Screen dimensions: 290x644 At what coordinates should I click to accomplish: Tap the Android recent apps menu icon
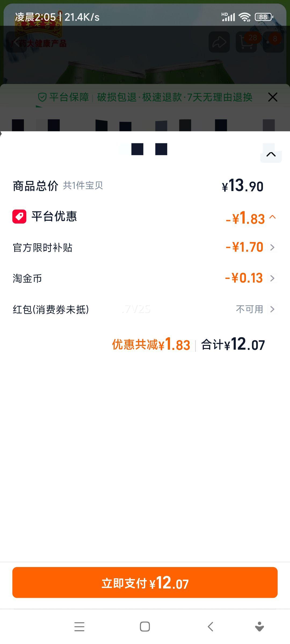click(x=79, y=627)
